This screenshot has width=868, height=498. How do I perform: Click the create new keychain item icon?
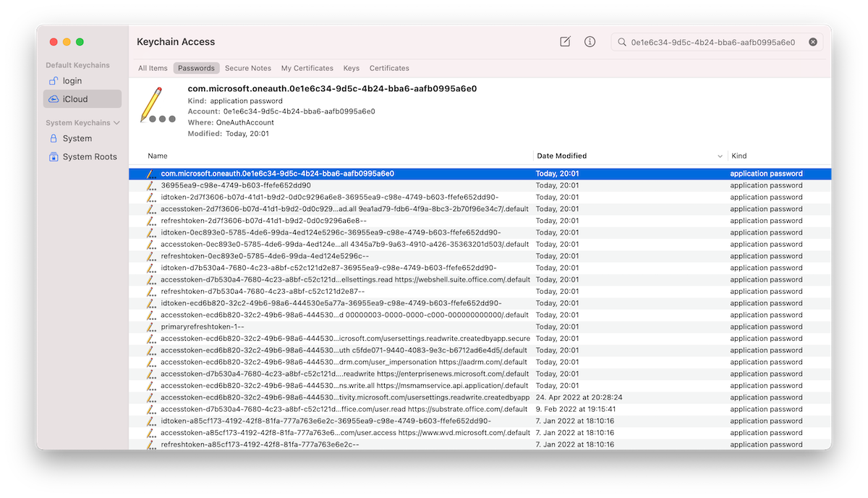click(x=565, y=42)
